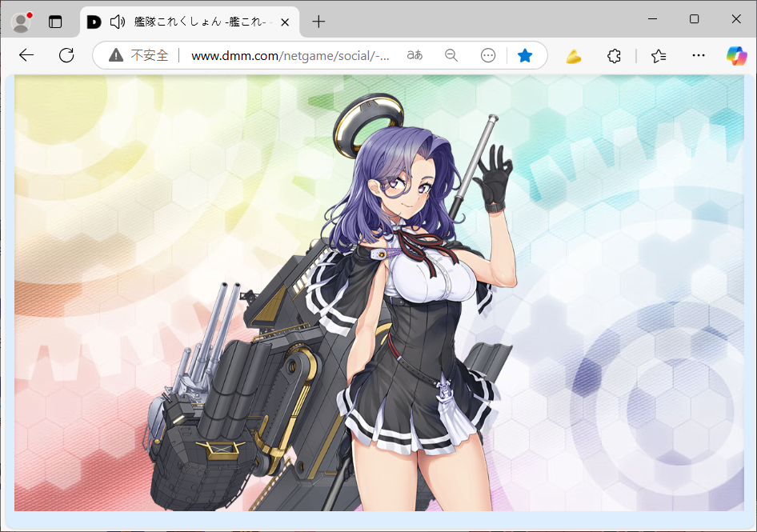This screenshot has height=532, width=757.
Task: Open the translate page icon
Action: tap(415, 55)
